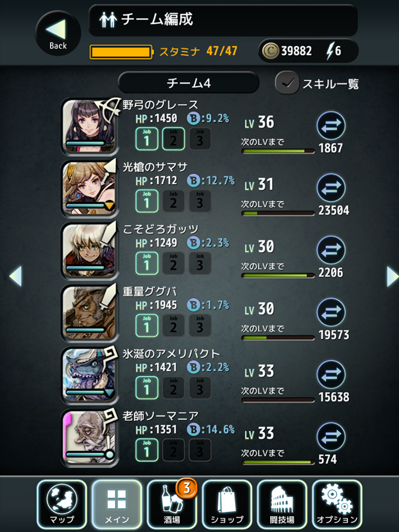Go to previous team with left arrow
The height and width of the screenshot is (532, 399).
(15, 276)
